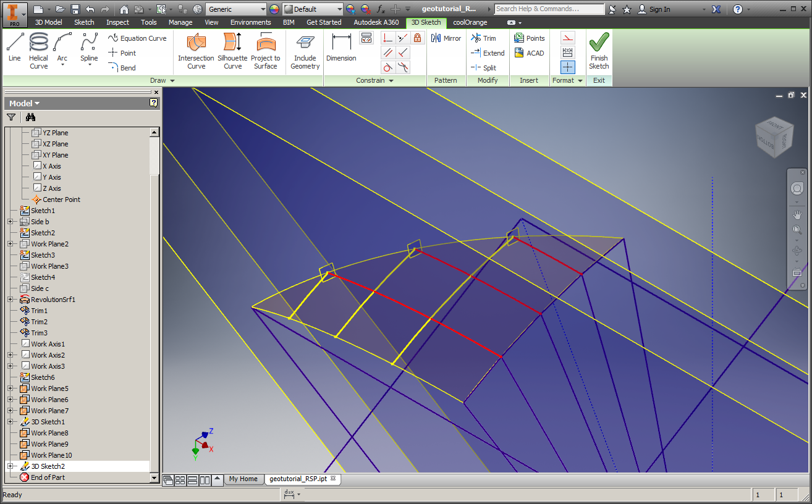This screenshot has width=812, height=504.
Task: Click the browser filter funnel icon
Action: pos(11,117)
